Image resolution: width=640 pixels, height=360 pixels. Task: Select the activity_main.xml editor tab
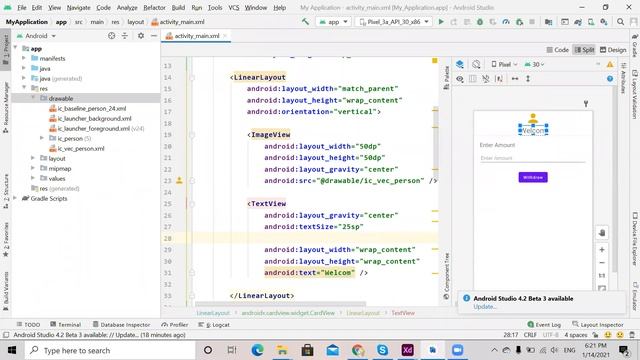point(196,36)
